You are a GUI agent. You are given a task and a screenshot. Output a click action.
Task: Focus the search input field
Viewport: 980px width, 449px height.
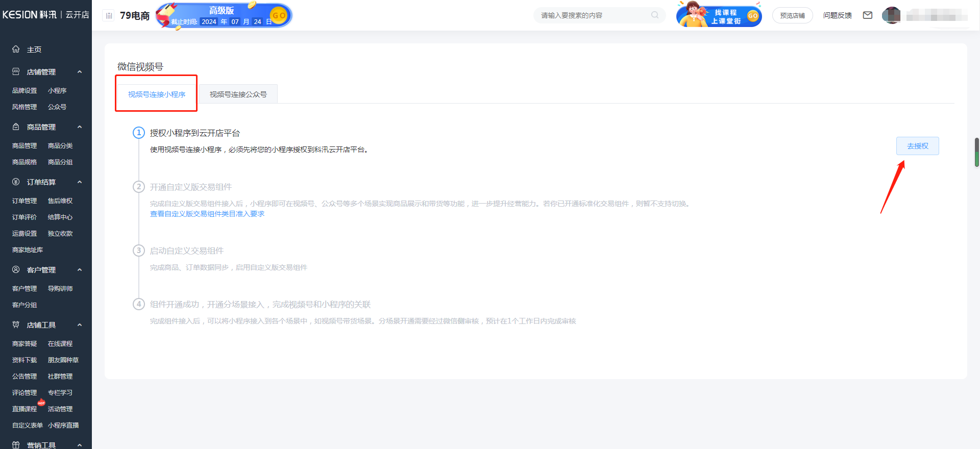coord(592,15)
